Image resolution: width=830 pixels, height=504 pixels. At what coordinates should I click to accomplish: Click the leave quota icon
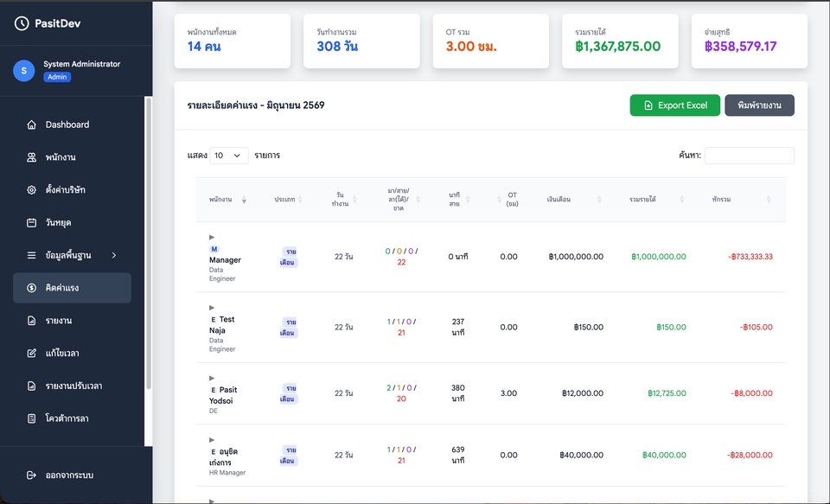tap(32, 418)
